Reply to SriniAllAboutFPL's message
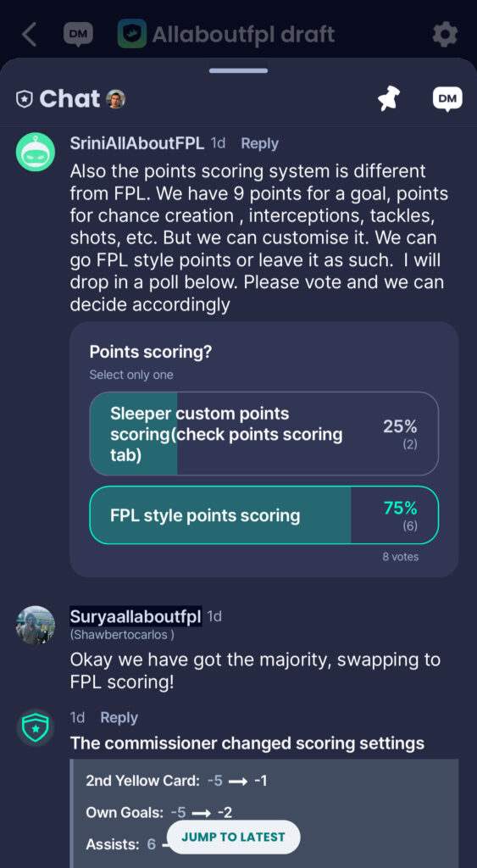The width and height of the screenshot is (477, 868). 259,143
